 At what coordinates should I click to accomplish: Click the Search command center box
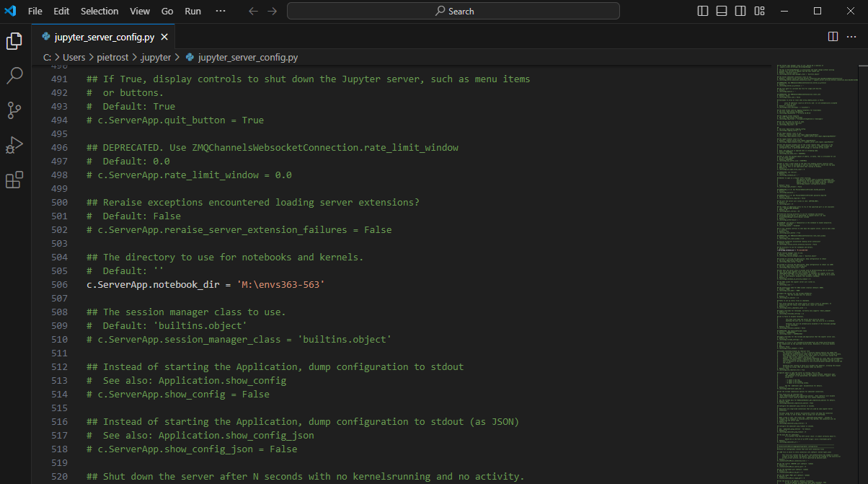[453, 11]
